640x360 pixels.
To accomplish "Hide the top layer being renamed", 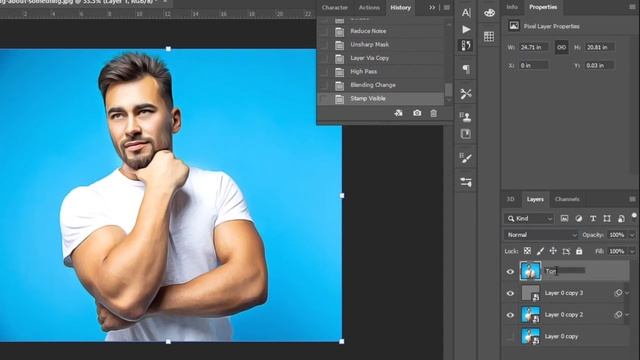I will click(x=510, y=271).
